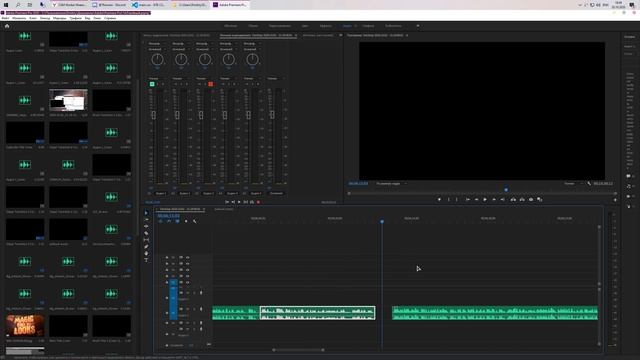
Task: Open Program monitor settings wrench
Action: [x=589, y=184]
